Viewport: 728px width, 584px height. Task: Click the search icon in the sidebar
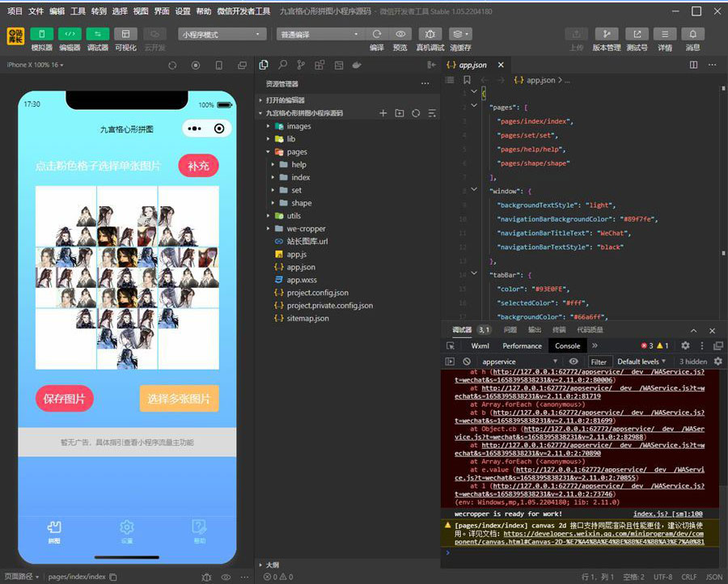[x=282, y=65]
